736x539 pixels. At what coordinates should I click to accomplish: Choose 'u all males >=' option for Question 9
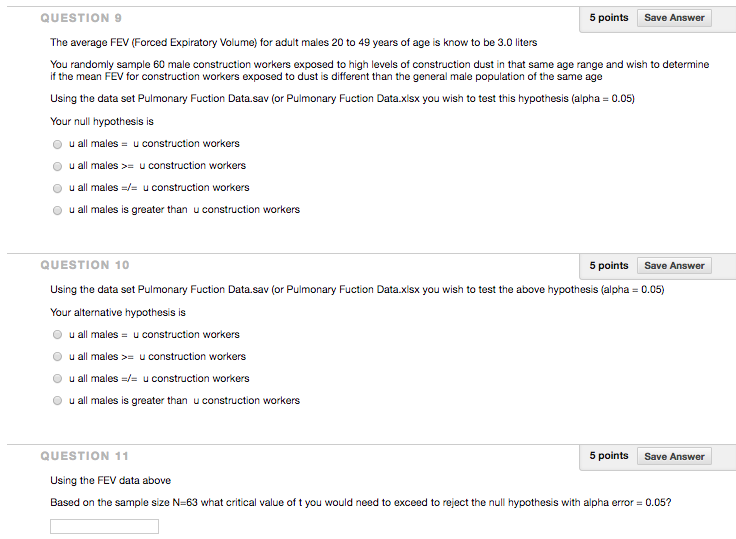pos(58,166)
